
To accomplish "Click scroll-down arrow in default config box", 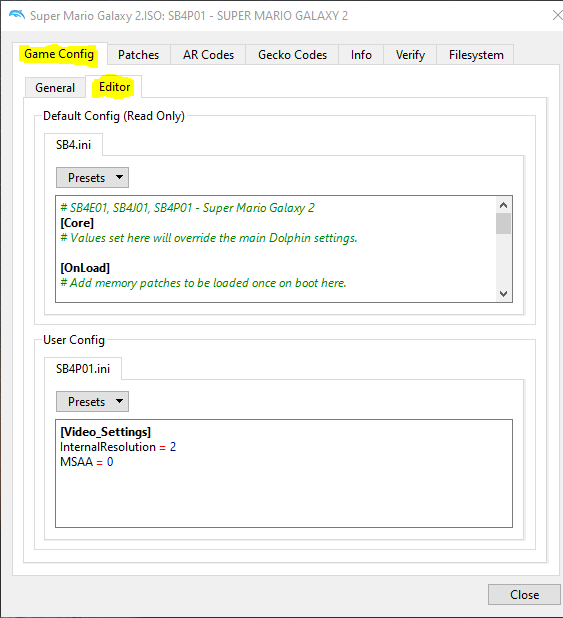I will pos(503,294).
